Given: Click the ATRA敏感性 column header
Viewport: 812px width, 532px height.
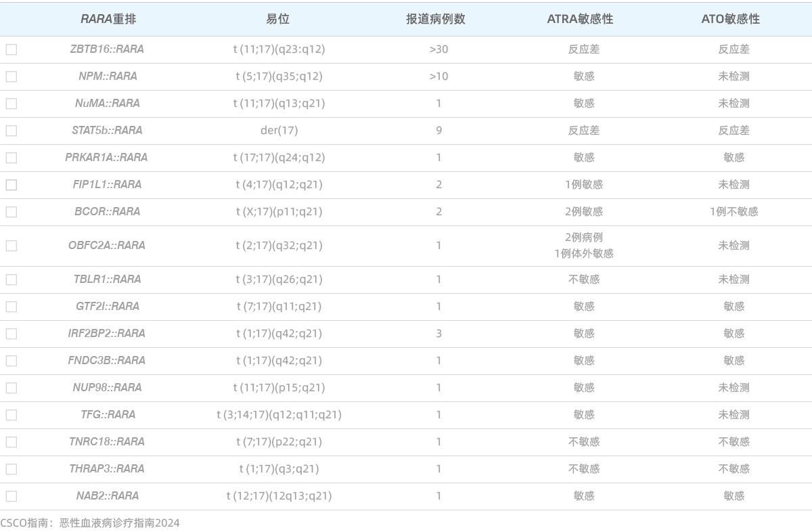Looking at the screenshot, I should [580, 19].
